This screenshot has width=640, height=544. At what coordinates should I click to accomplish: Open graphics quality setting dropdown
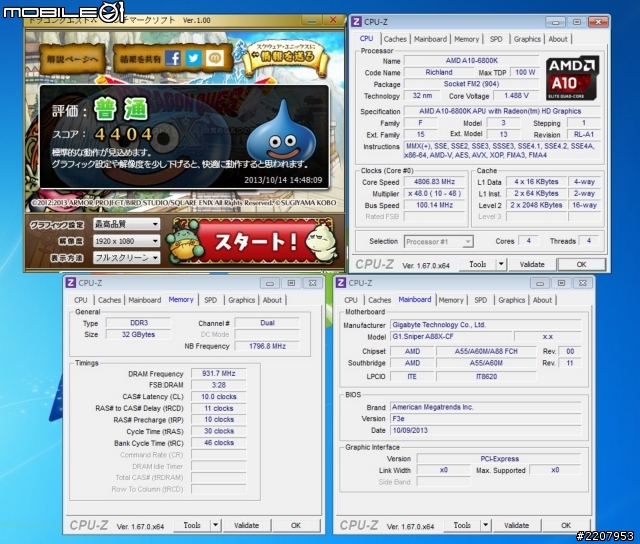[127, 224]
